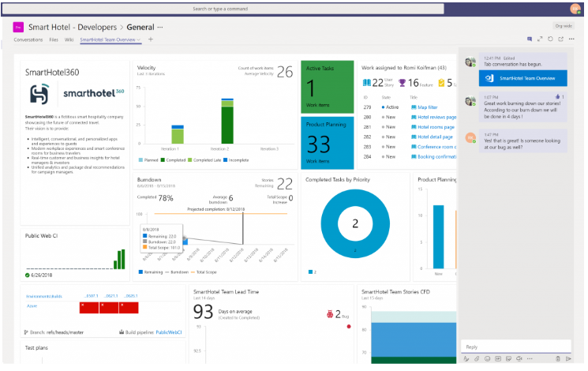Click the first red failed build cell
The image size is (588, 371).
pyautogui.click(x=89, y=308)
